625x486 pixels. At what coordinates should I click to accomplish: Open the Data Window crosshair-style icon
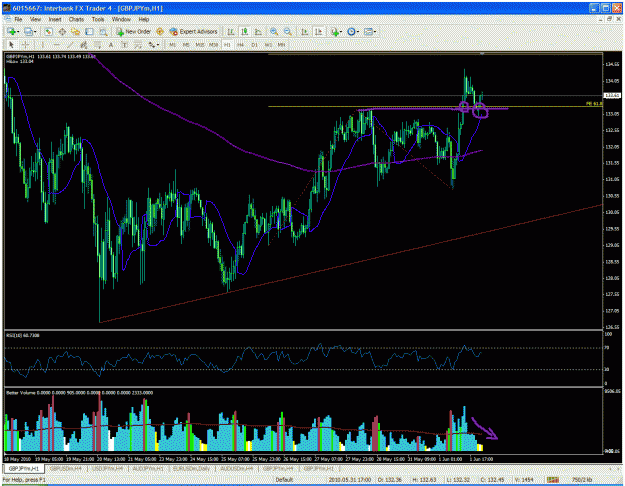(62, 31)
